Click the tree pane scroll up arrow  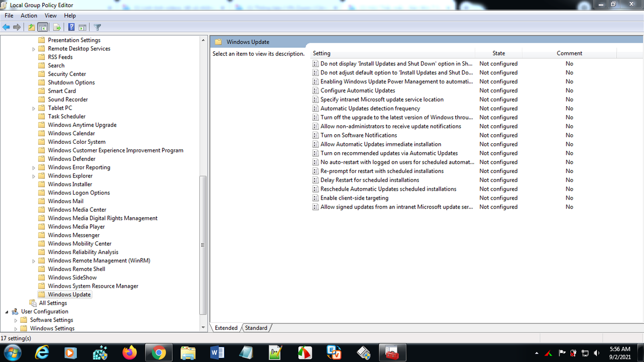203,40
